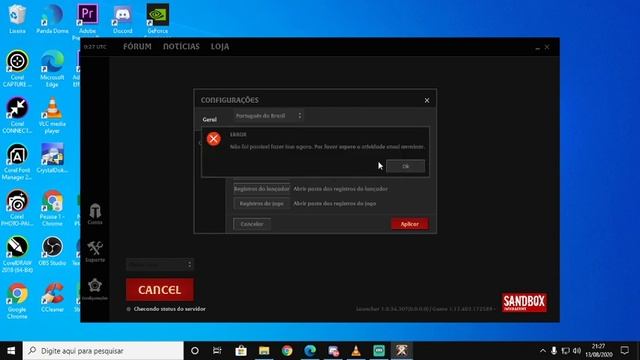Open Corel CAPTURE desktop shortcut
This screenshot has height=360, width=640.
pos(17,69)
